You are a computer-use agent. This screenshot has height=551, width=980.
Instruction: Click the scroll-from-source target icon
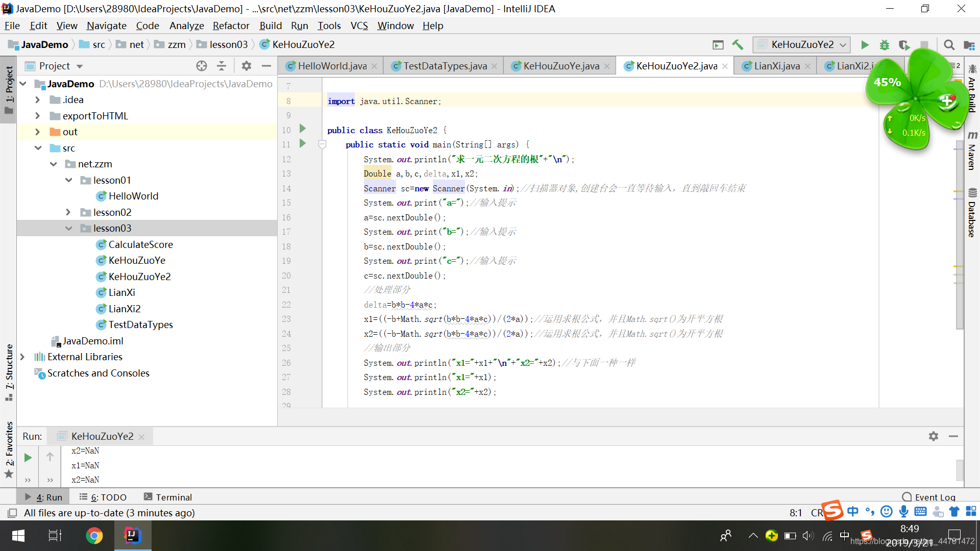pyautogui.click(x=202, y=66)
